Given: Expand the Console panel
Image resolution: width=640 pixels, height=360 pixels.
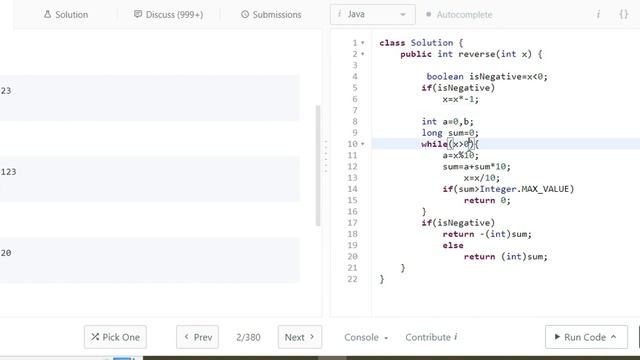Looking at the screenshot, I should 366,338.
